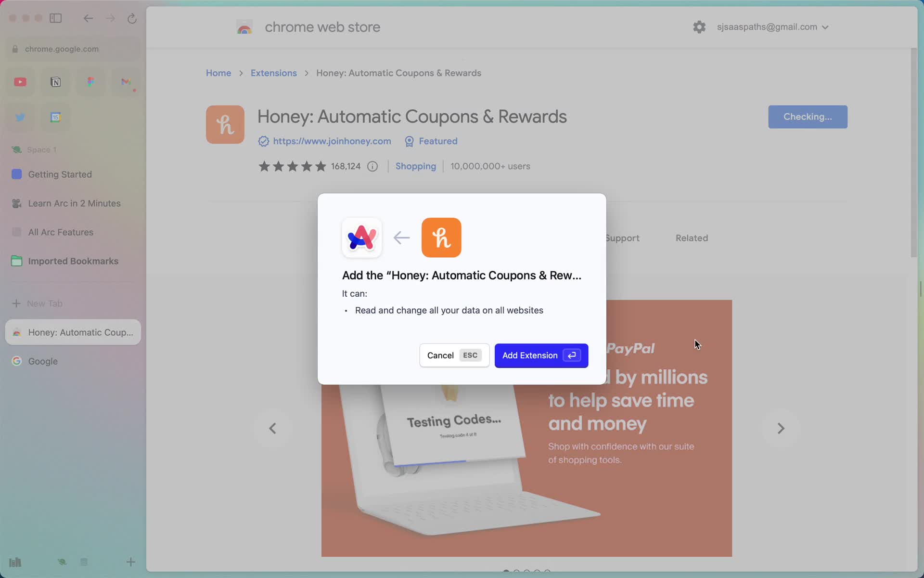Click the Featured badge on extension
The height and width of the screenshot is (578, 924).
(430, 141)
